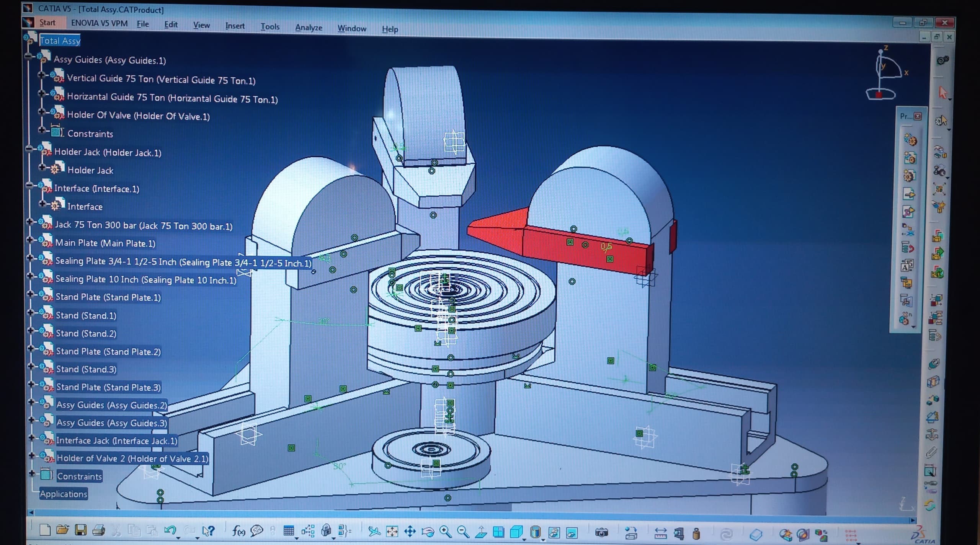Select the Pan view tool
This screenshot has width=980, height=545.
click(410, 531)
